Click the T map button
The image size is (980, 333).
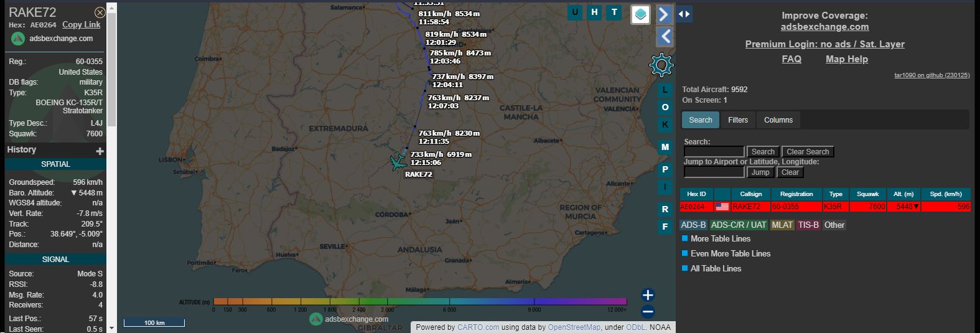click(x=615, y=12)
